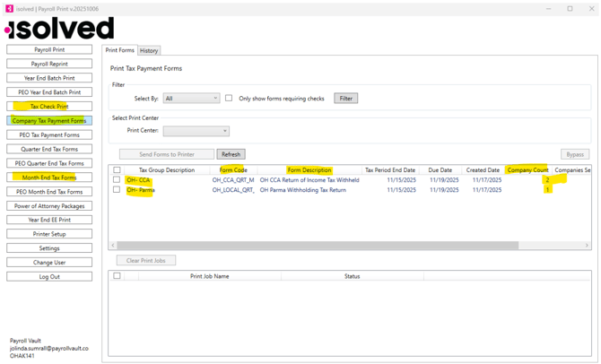Click Send Forms to Printer

(x=167, y=154)
